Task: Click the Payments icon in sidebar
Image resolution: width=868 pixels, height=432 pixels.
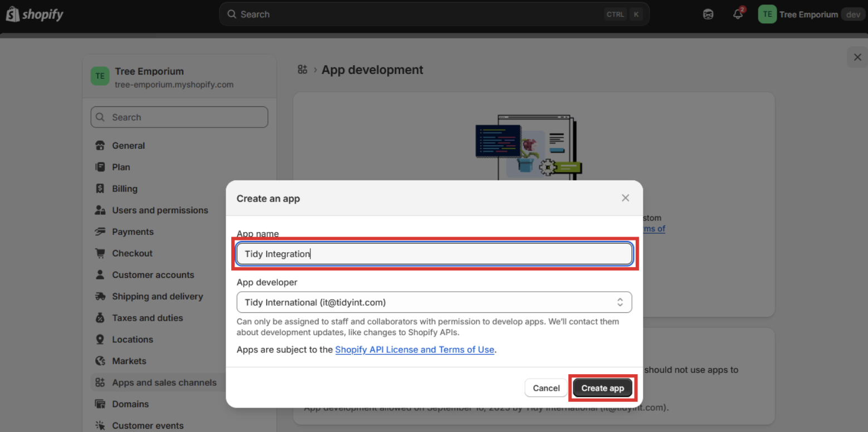Action: pyautogui.click(x=100, y=232)
